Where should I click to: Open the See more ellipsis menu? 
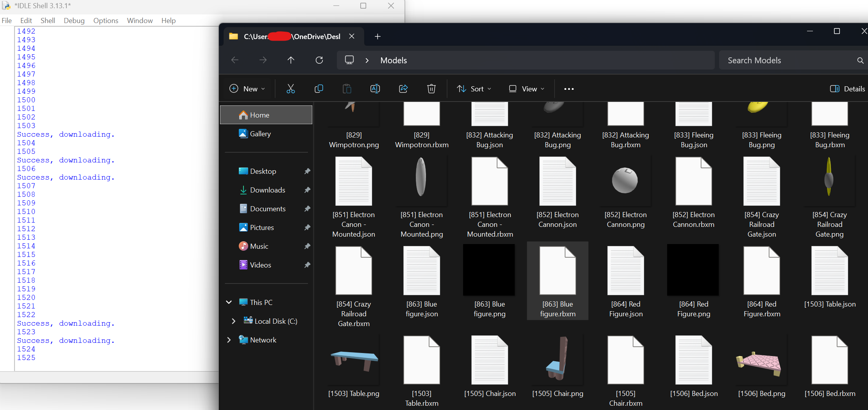pos(569,89)
